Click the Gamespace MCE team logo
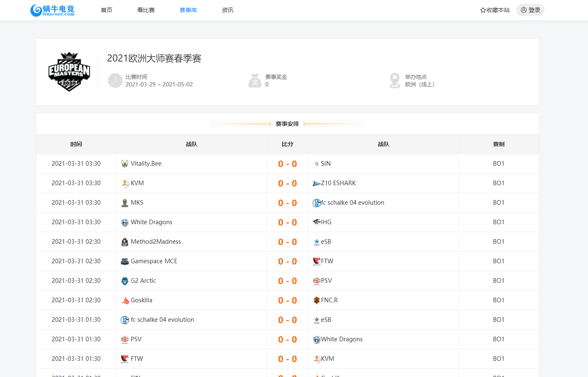The height and width of the screenshot is (377, 588). pyautogui.click(x=125, y=261)
